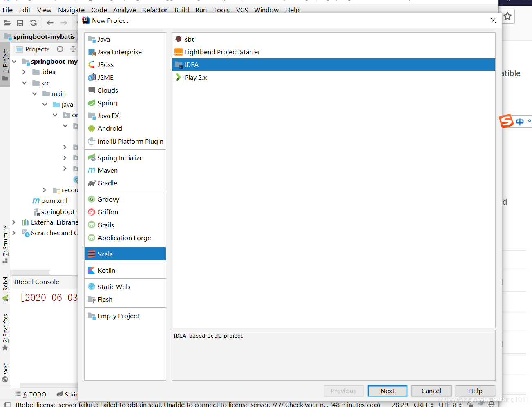
Task: Pick the JBoss project icon
Action: pyautogui.click(x=92, y=64)
